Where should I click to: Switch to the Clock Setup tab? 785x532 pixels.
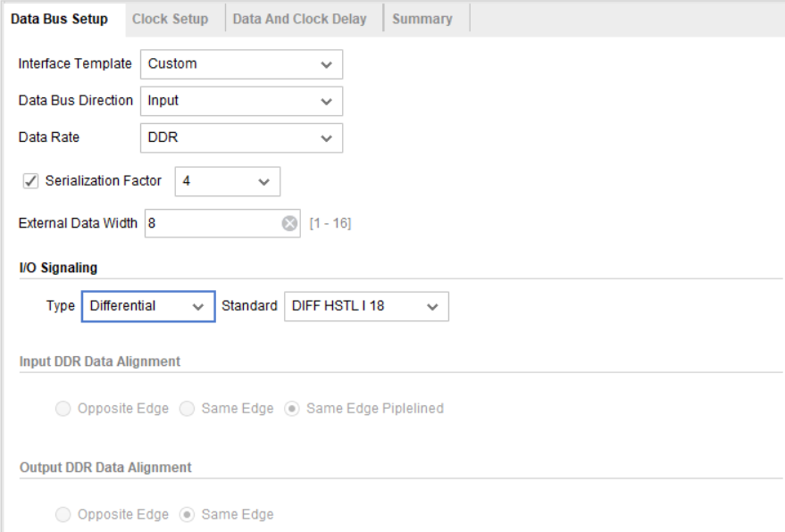point(171,19)
